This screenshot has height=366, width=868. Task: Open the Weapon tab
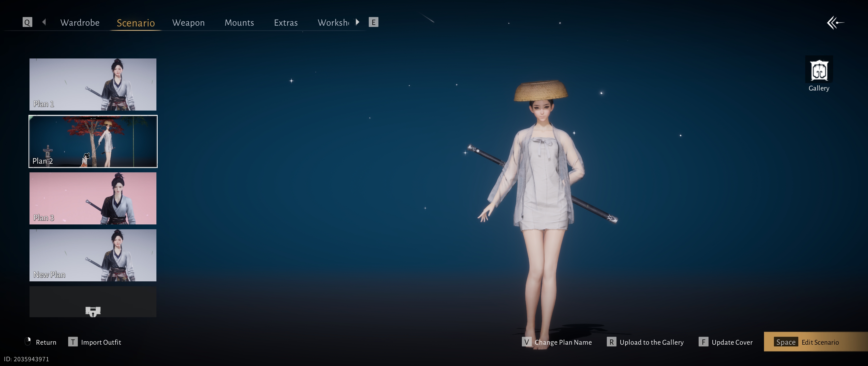pos(188,23)
